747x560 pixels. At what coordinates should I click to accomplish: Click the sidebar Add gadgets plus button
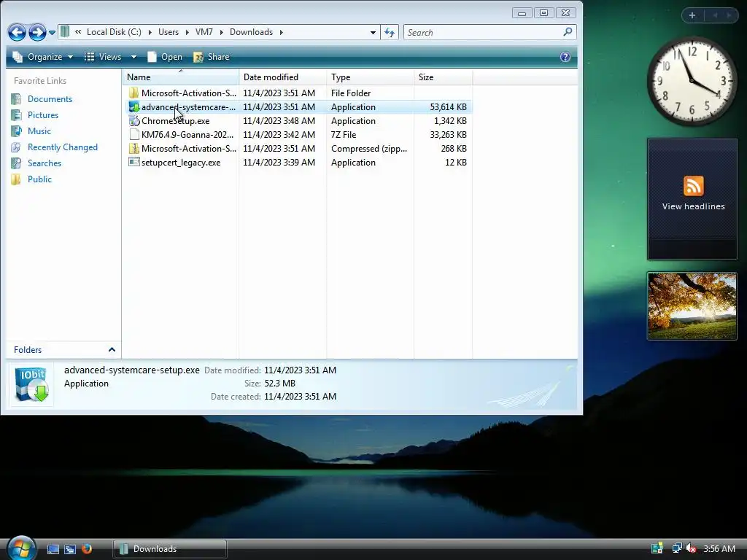click(692, 15)
